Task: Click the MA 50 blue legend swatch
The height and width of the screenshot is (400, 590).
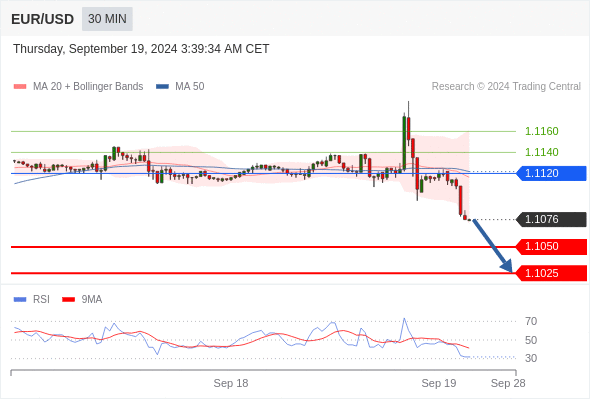Action: [x=162, y=87]
